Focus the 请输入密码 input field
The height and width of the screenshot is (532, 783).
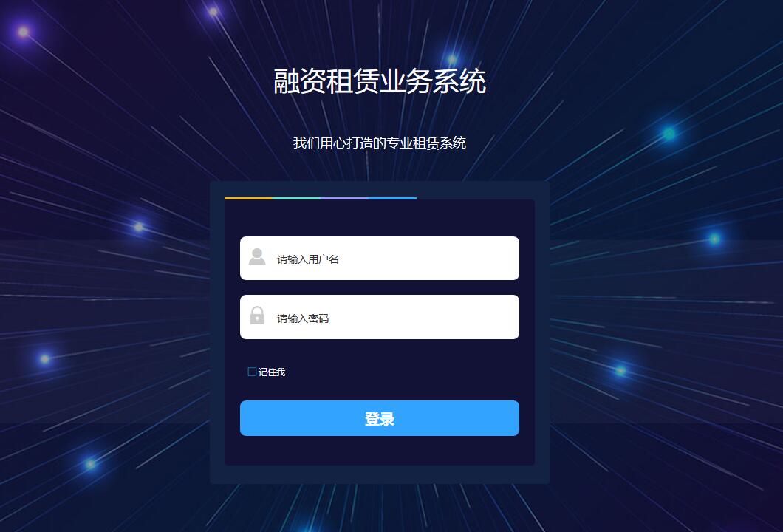[x=380, y=317]
